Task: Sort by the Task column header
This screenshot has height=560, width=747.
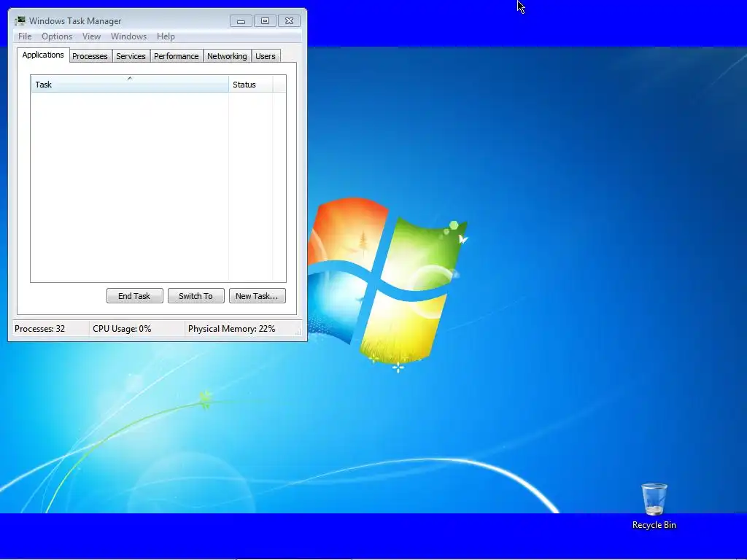Action: coord(130,85)
